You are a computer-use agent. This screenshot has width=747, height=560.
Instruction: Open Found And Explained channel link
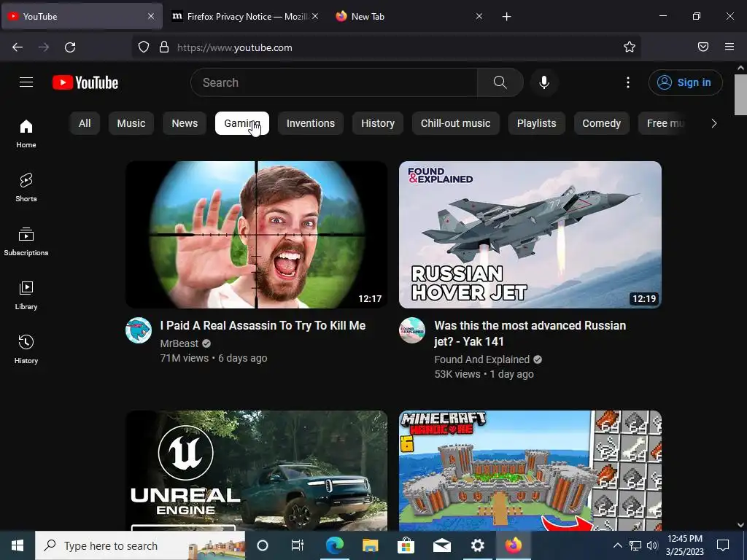click(482, 359)
